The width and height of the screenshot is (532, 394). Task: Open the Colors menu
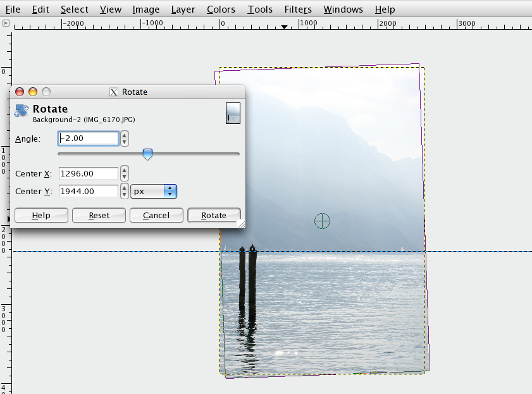[x=221, y=9]
